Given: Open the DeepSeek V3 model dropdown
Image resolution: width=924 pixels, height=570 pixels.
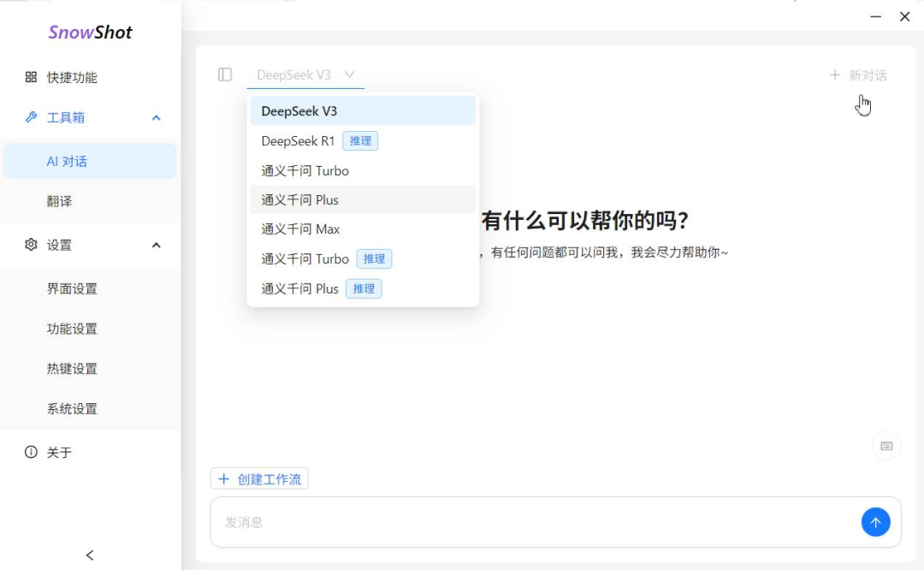Looking at the screenshot, I should (305, 74).
